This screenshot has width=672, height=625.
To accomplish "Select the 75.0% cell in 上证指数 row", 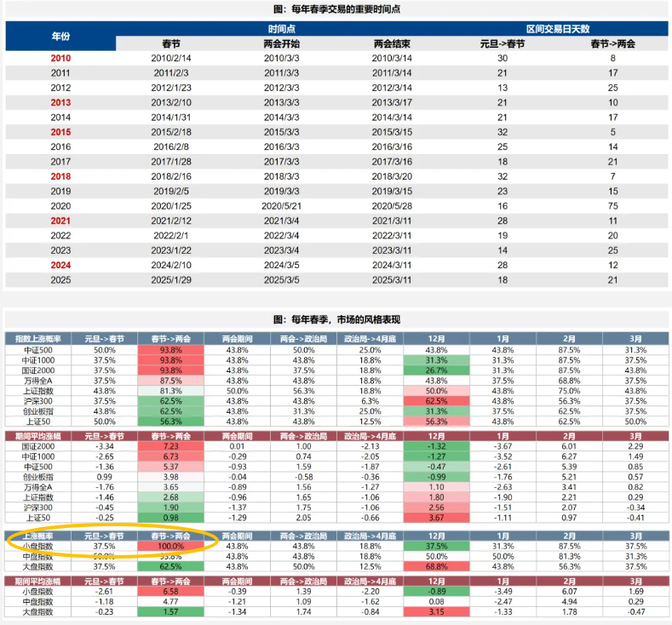I will click(x=569, y=391).
